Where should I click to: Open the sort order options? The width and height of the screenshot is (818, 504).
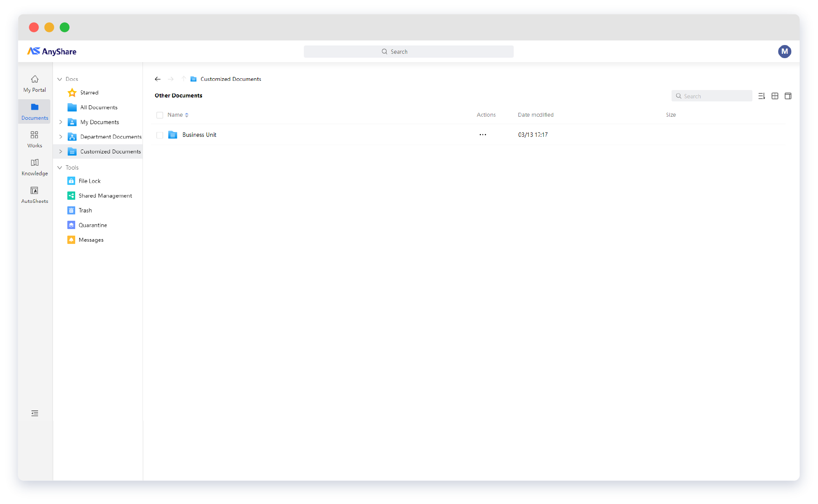click(x=762, y=96)
